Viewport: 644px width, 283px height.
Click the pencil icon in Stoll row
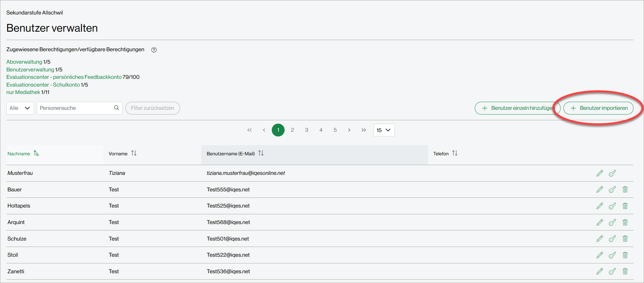point(599,255)
